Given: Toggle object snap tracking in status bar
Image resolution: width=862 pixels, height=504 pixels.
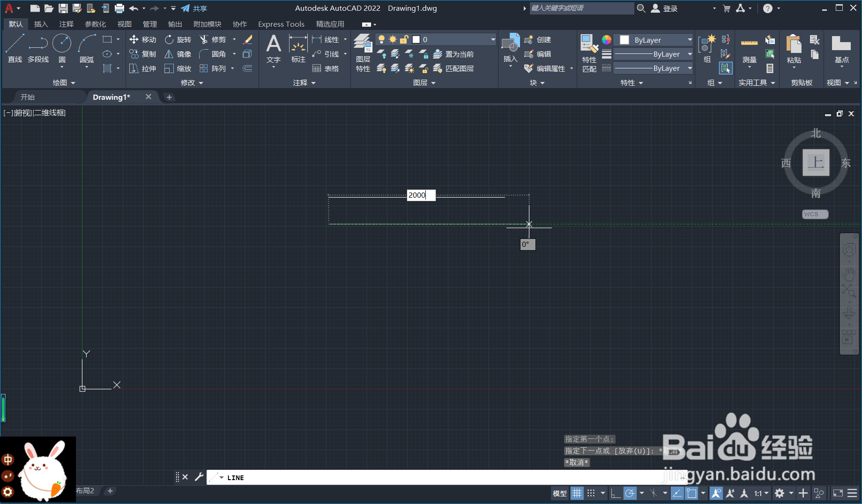Looking at the screenshot, I should 677,493.
